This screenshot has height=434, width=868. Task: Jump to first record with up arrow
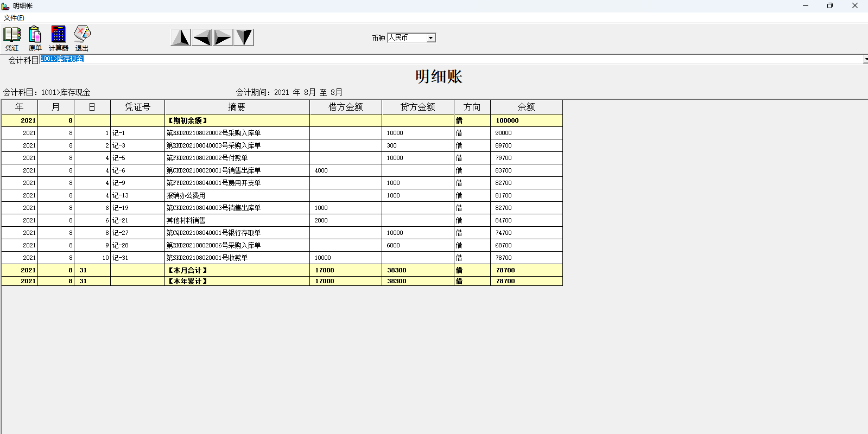181,37
